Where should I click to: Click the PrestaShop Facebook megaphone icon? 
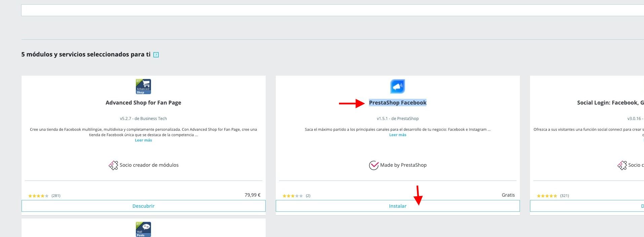point(397,86)
